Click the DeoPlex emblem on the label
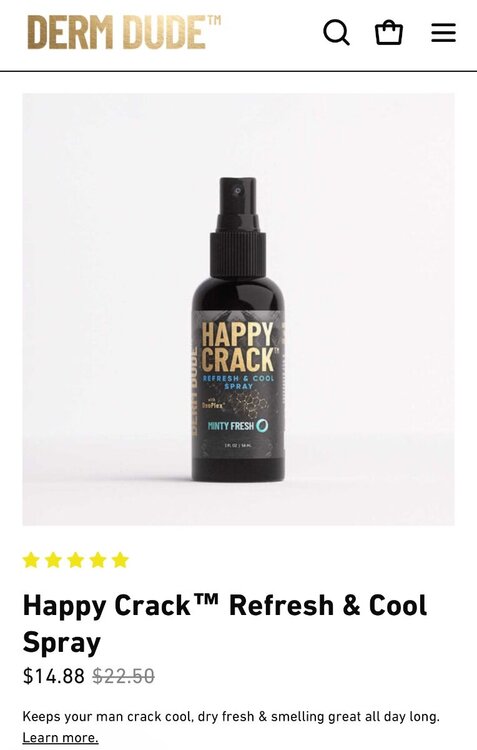Image resolution: width=477 pixels, height=750 pixels. [211, 403]
